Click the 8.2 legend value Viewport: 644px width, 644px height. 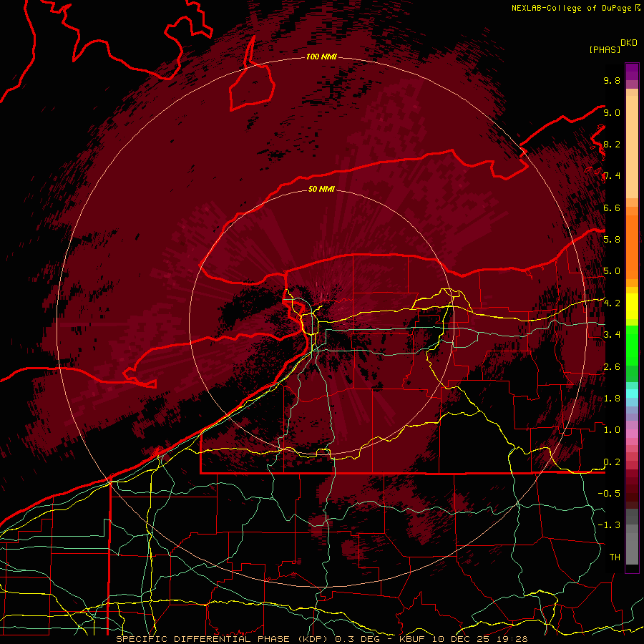coord(612,144)
